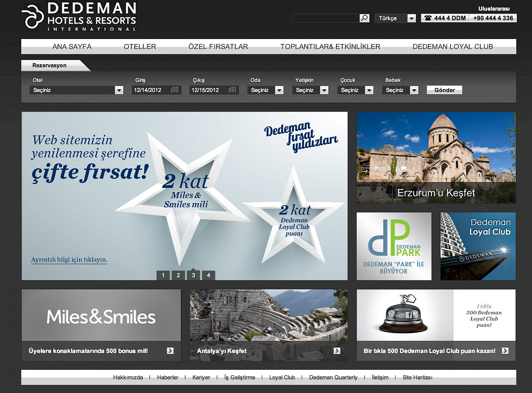Viewport: 532px width, 393px height.
Task: Open the check-in date calendar icon
Action: pos(175,90)
